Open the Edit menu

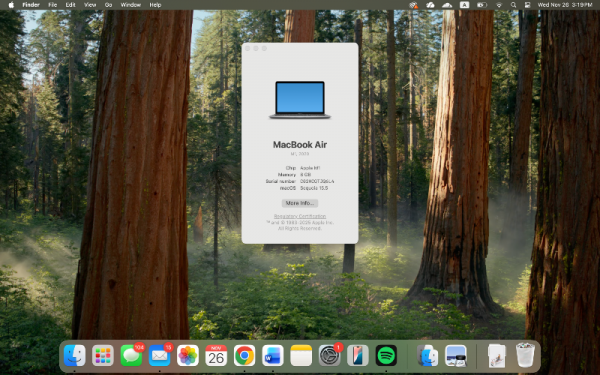click(x=70, y=5)
